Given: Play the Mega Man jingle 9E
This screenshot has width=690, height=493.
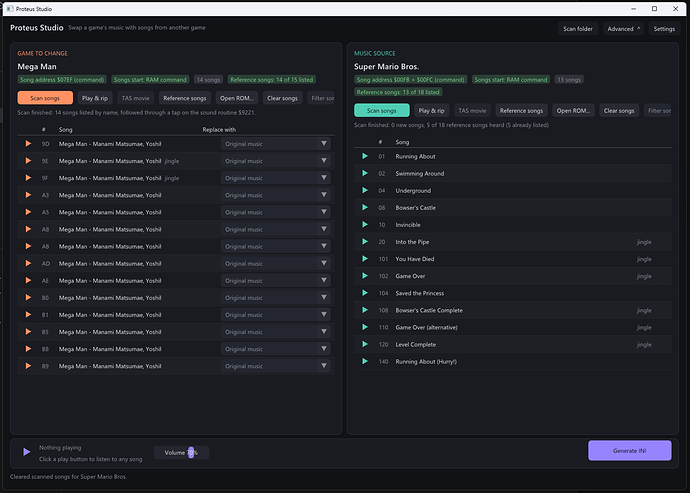Looking at the screenshot, I should coord(28,161).
